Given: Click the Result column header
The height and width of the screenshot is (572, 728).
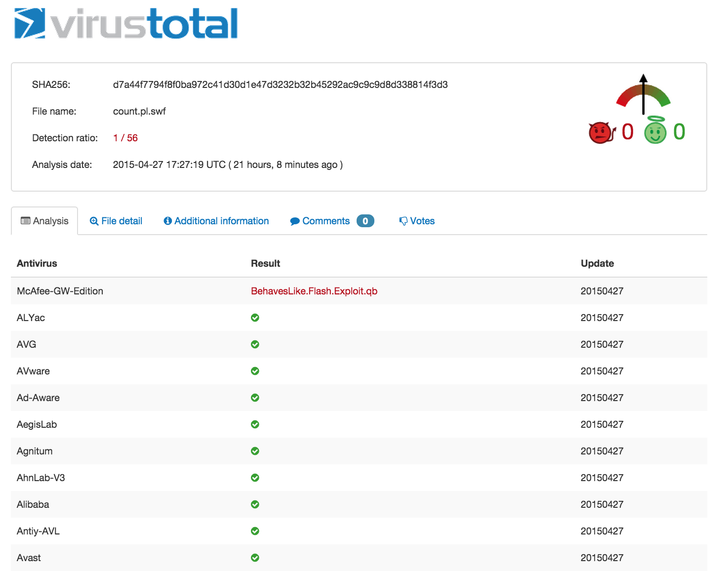Looking at the screenshot, I should tap(266, 263).
